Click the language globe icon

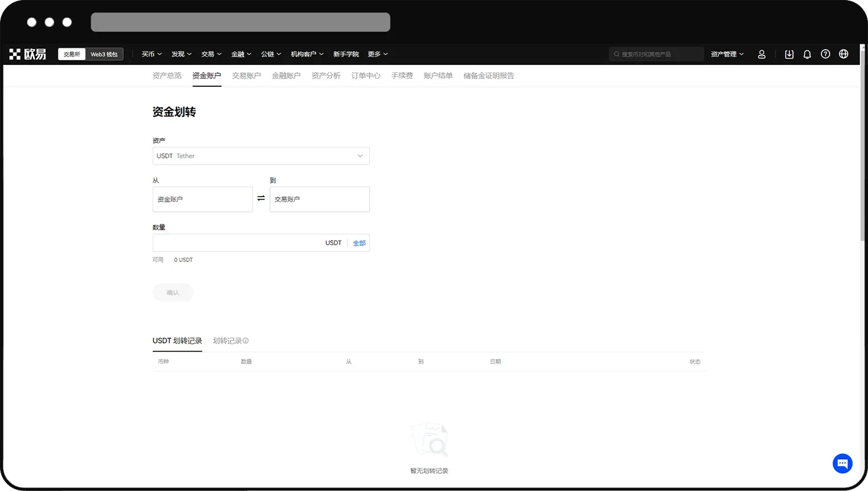tap(843, 54)
